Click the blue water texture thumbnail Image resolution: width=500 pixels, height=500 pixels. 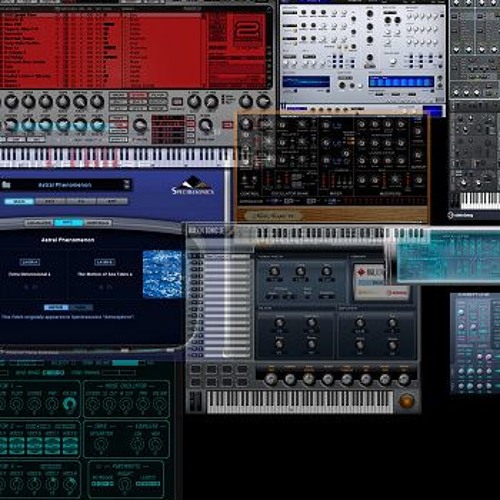[x=162, y=274]
